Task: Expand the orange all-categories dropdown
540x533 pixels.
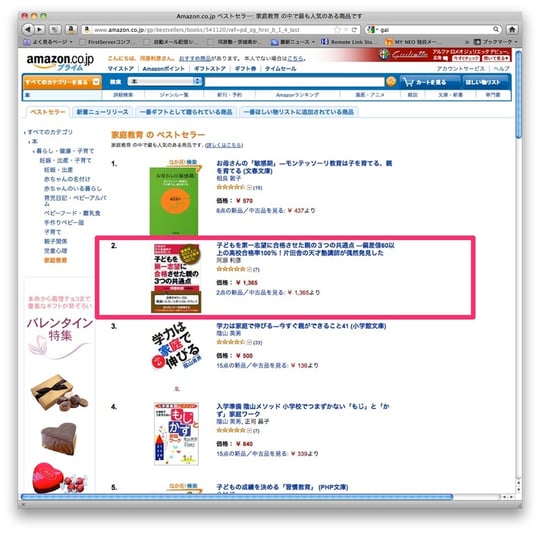Action: 62,82
